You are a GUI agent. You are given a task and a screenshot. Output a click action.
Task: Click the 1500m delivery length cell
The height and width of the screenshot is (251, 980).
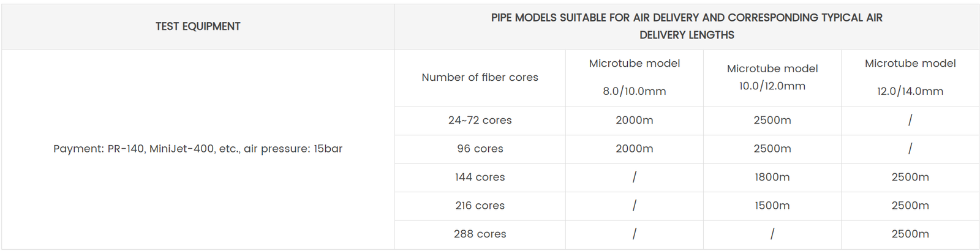[772, 206]
